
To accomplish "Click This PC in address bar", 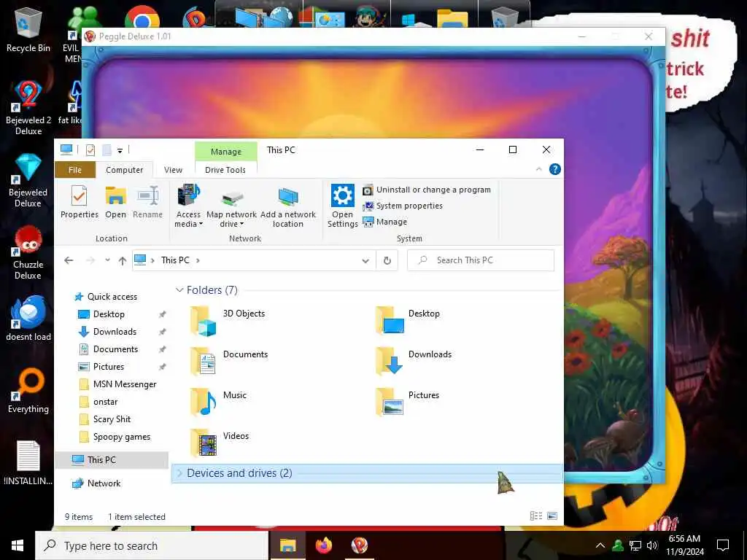I will coord(175,260).
